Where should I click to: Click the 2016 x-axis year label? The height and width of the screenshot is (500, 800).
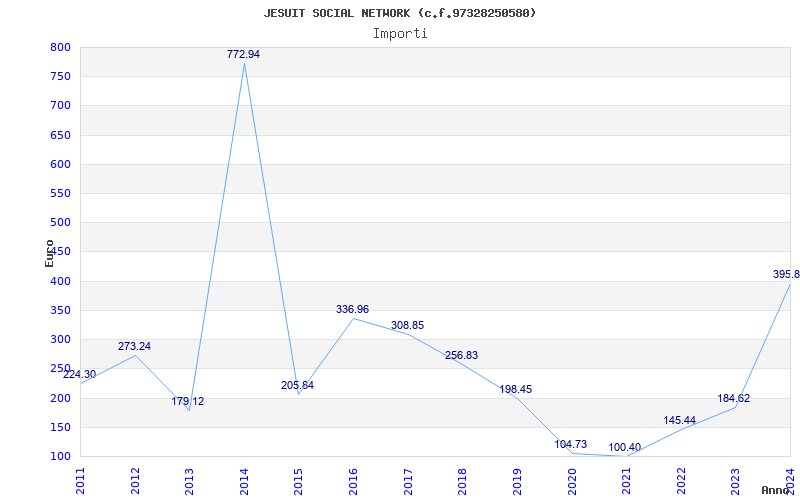pyautogui.click(x=353, y=481)
